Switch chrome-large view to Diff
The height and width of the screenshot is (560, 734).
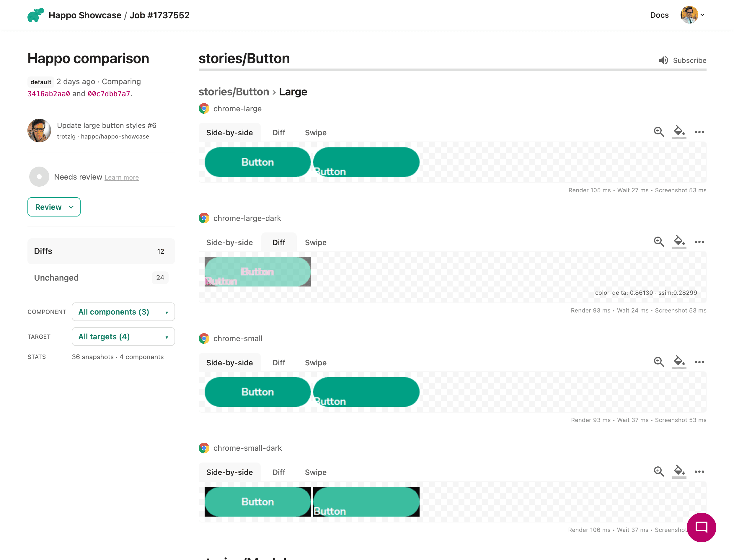(278, 132)
